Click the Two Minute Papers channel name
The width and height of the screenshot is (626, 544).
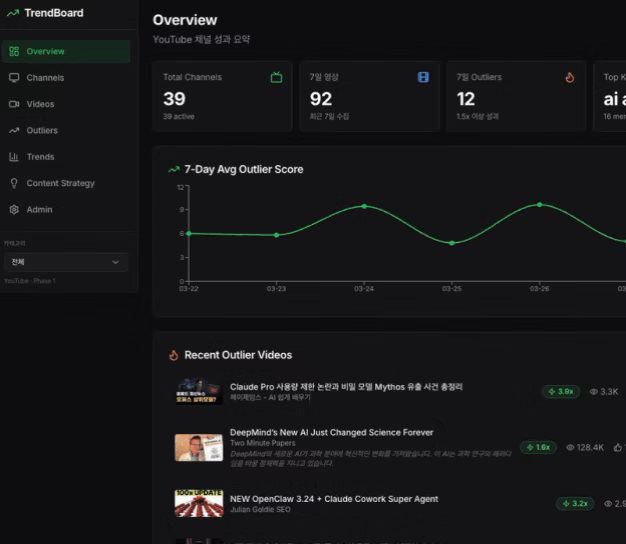[x=263, y=443]
